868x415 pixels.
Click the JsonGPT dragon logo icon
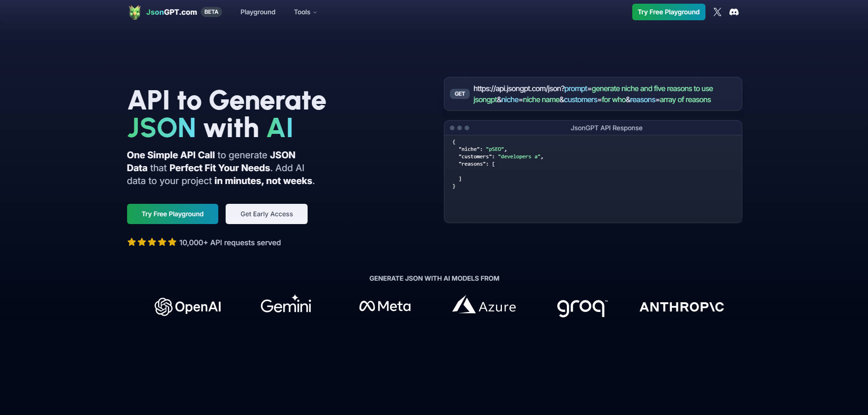(134, 12)
